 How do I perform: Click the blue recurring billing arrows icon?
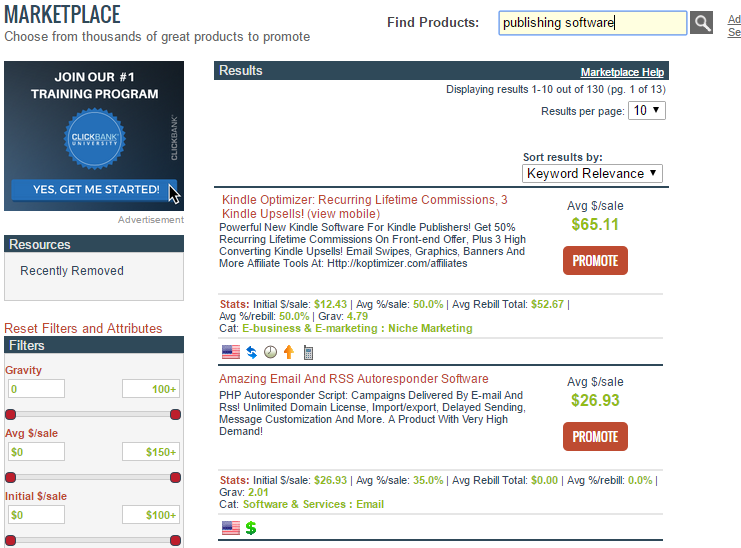pos(251,352)
